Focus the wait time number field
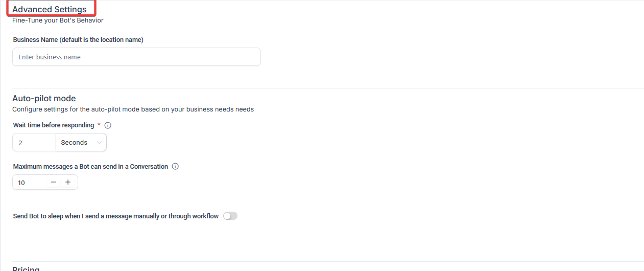The height and width of the screenshot is (271, 644). 34,143
